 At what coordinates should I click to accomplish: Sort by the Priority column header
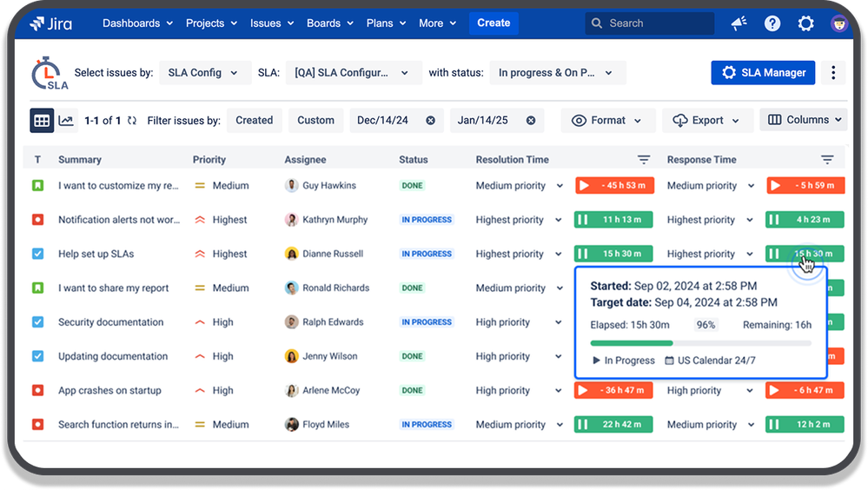click(209, 160)
